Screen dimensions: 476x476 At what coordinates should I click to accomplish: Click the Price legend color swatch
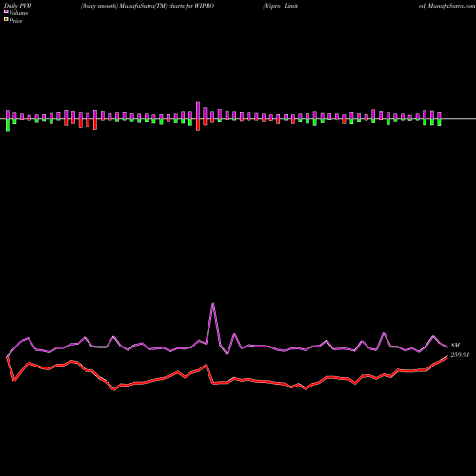[x=6, y=20]
